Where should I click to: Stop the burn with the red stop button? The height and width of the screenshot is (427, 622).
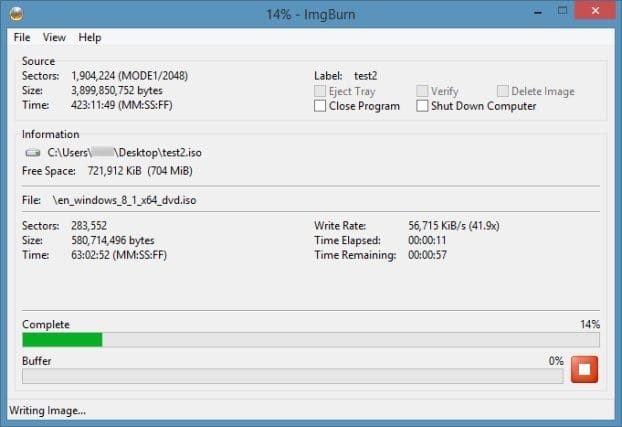click(x=584, y=369)
